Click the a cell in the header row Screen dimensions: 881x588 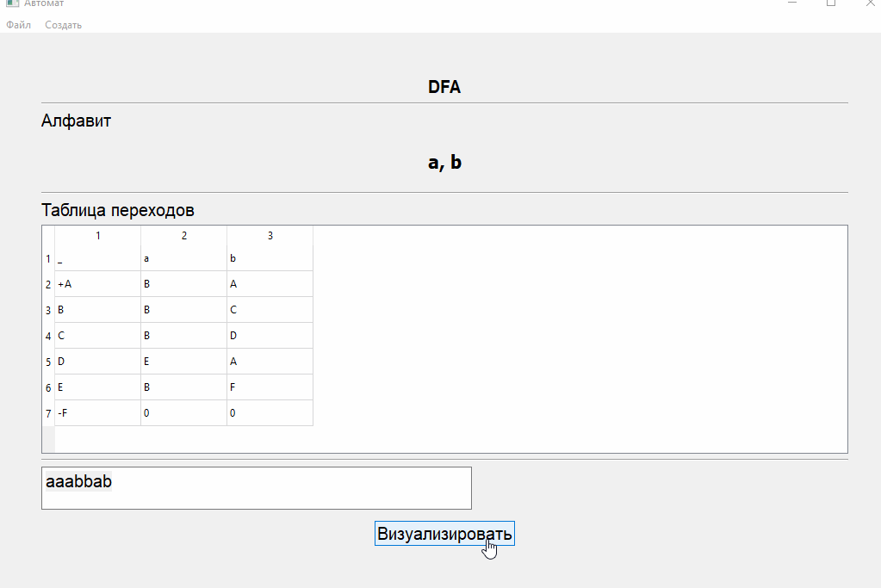tap(183, 257)
